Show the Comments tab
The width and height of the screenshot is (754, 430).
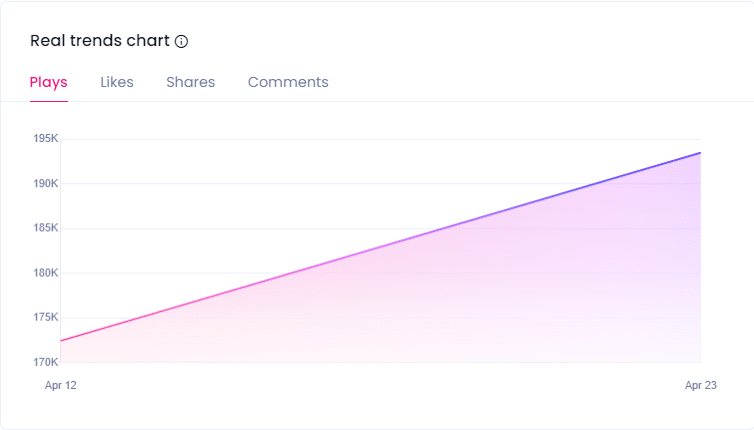pos(288,82)
